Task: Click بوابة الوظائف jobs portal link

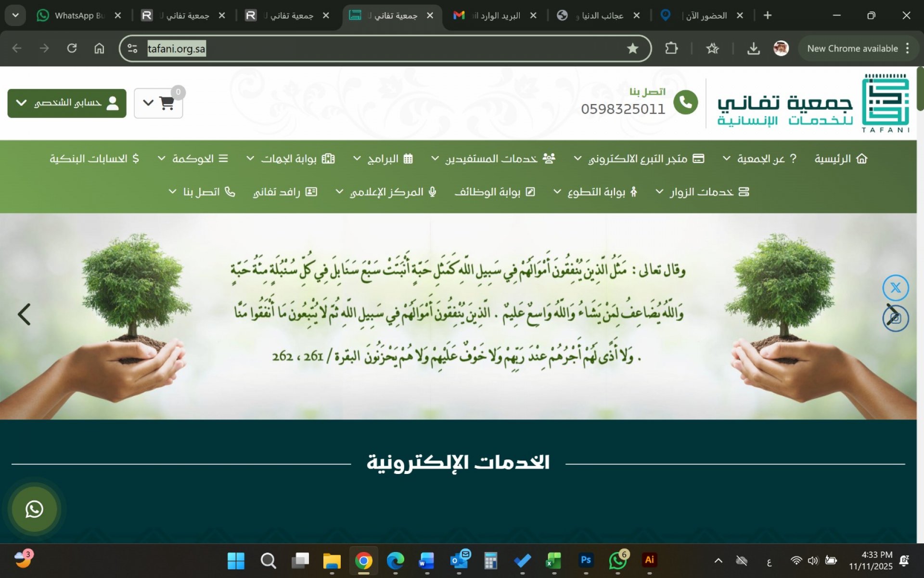Action: pyautogui.click(x=495, y=192)
